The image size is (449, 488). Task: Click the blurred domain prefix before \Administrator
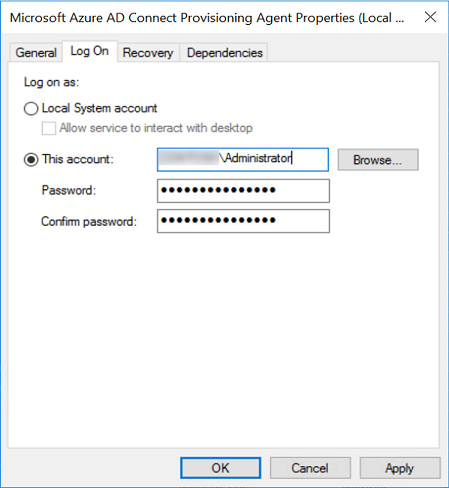click(189, 158)
